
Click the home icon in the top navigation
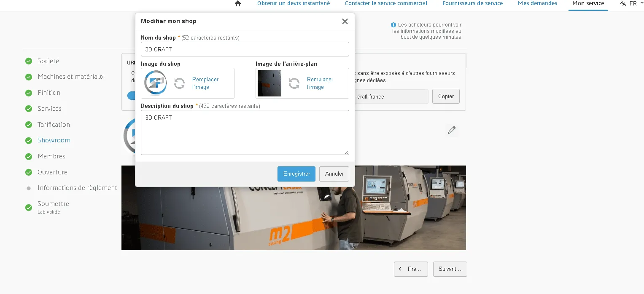tap(237, 3)
